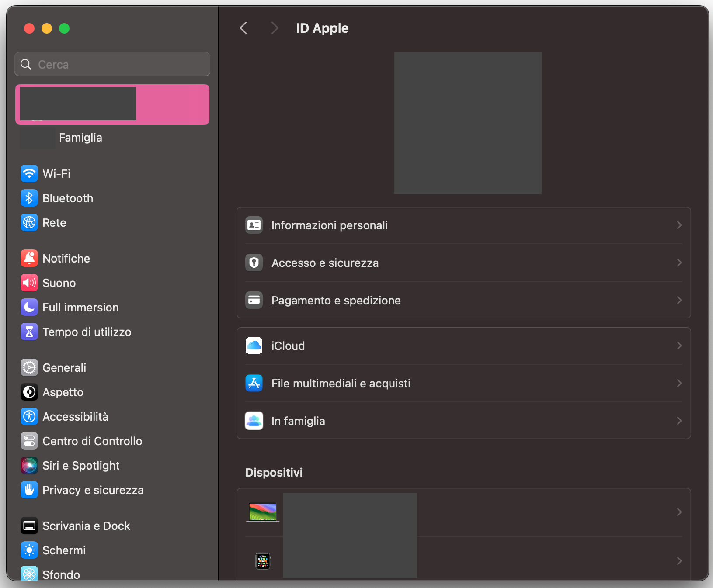Select the Privacy e sicurezza hand icon
The image size is (713, 588).
[29, 490]
